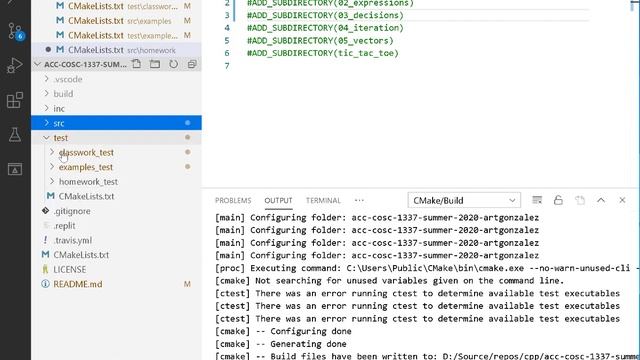Show more panel tabs via ellipsis
Screen dimensions: 640x360
point(359,200)
